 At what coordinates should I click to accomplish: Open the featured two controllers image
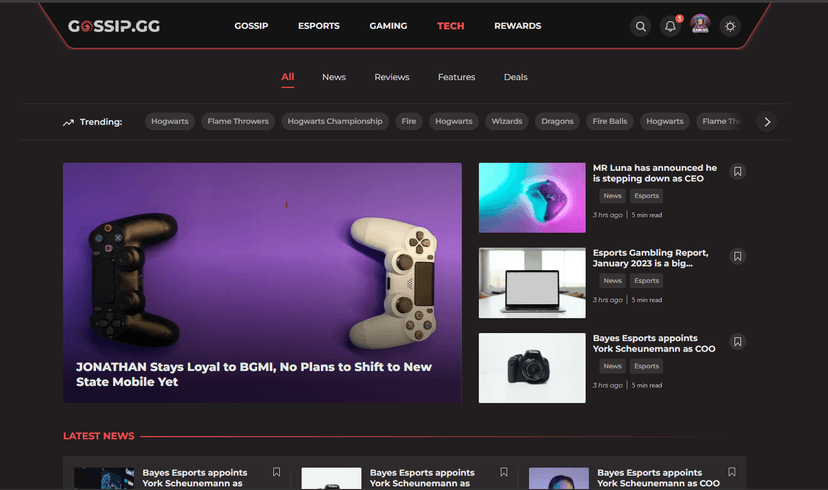pyautogui.click(x=262, y=282)
